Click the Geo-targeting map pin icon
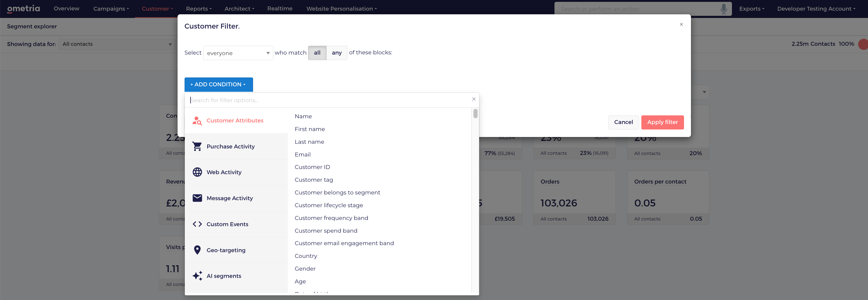The height and width of the screenshot is (300, 868). click(197, 250)
